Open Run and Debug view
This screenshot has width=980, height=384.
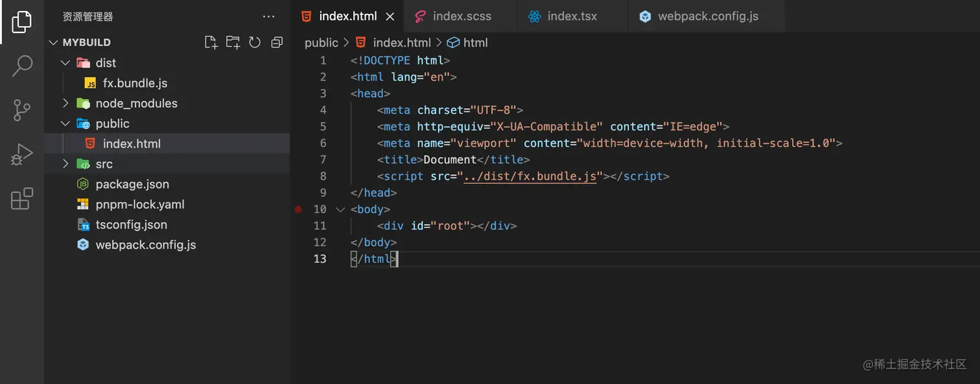click(22, 155)
